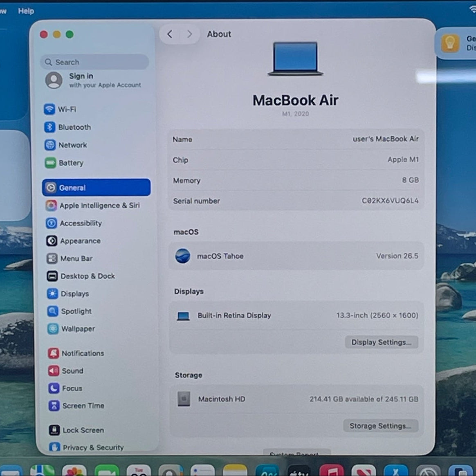Click the Wi-Fi status icon in menu bar
The image size is (476, 476).
click(x=473, y=9)
